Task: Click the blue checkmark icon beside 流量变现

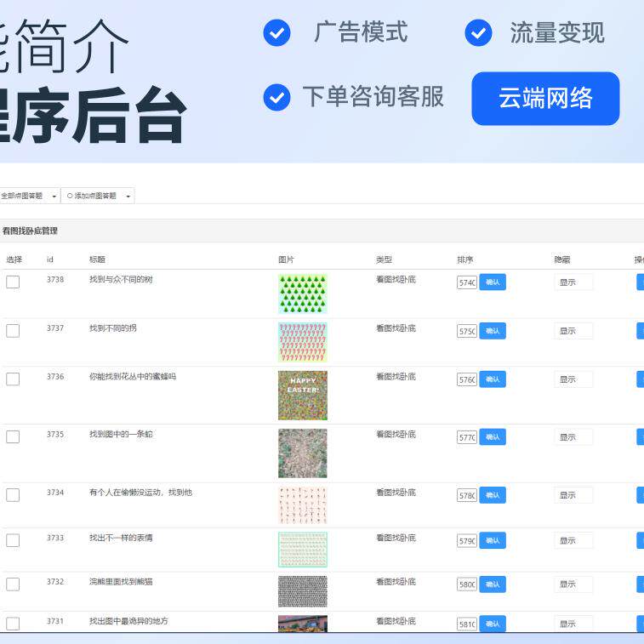Action: (478, 33)
